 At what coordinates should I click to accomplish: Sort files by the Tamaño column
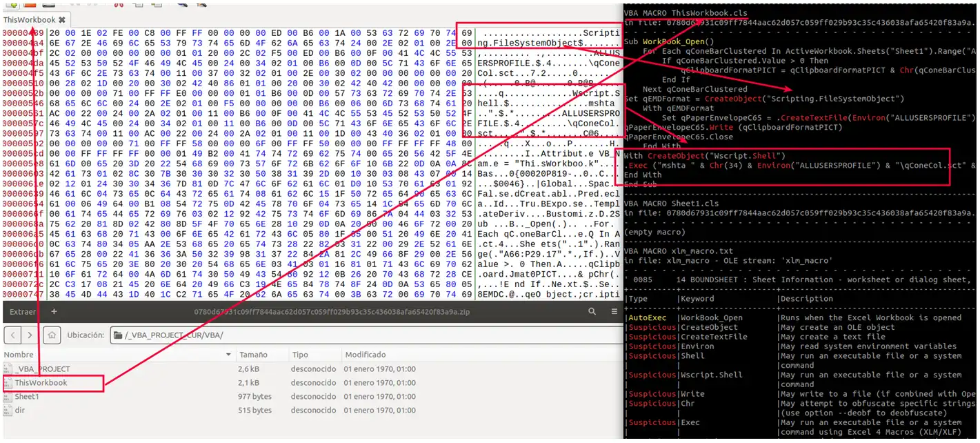tap(261, 355)
